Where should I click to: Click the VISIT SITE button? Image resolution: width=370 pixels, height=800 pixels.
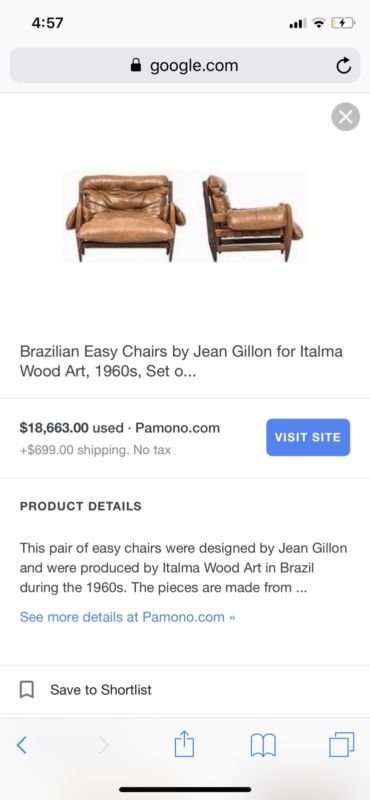308,437
